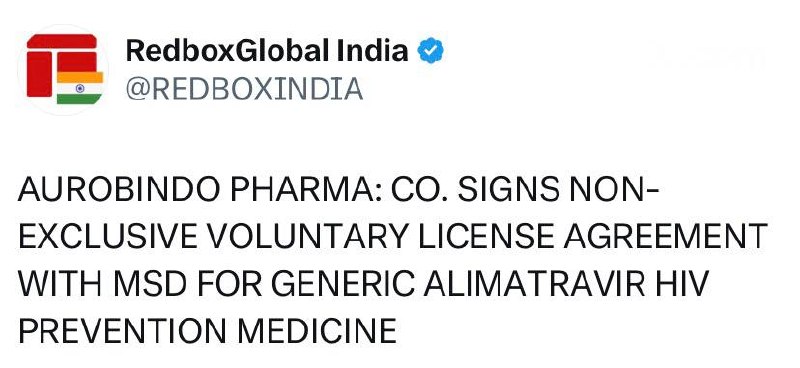
Task: Open the RedboxGlobal India display name
Action: pyautogui.click(x=267, y=51)
